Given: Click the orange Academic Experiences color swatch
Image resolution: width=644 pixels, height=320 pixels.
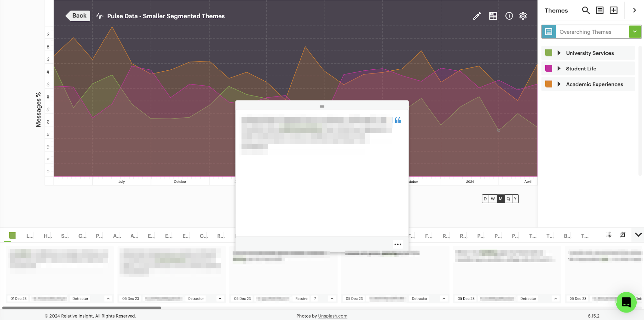Looking at the screenshot, I should pyautogui.click(x=548, y=84).
